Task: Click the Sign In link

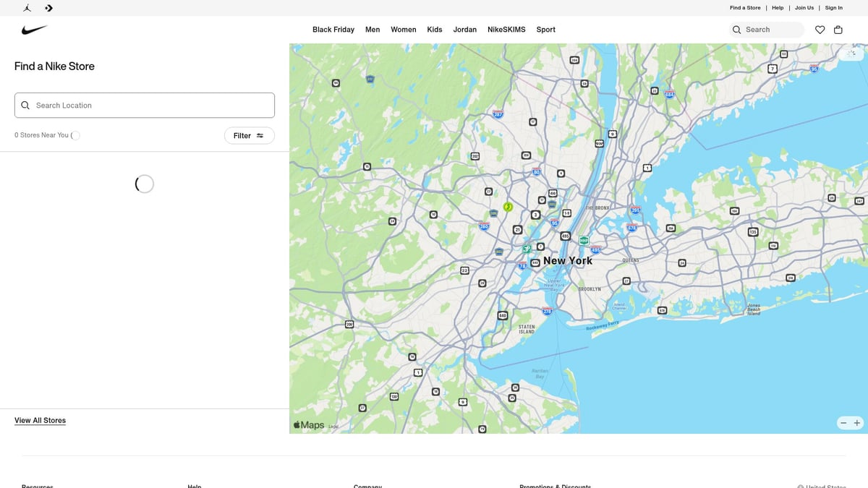Action: 833,8
